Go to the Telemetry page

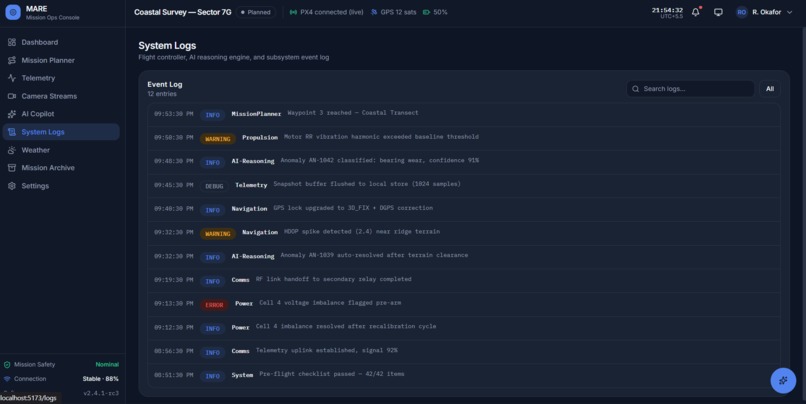click(x=61, y=78)
